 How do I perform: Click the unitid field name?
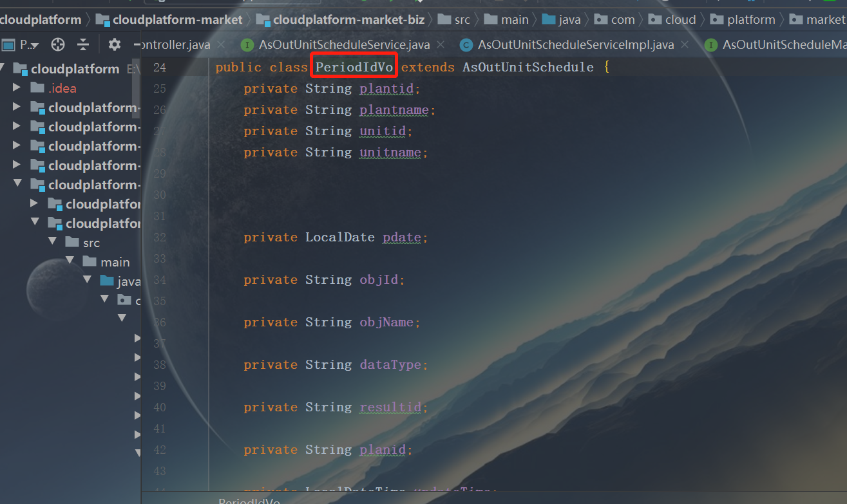coord(383,131)
